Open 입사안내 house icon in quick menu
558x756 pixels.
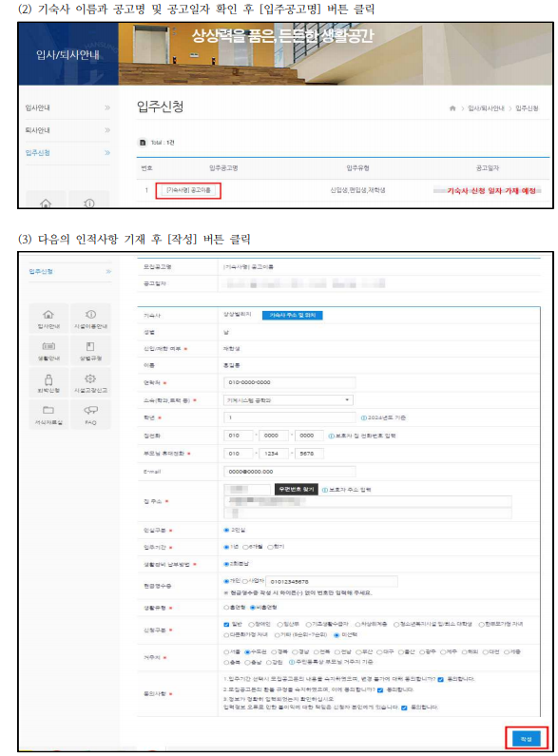point(48,319)
